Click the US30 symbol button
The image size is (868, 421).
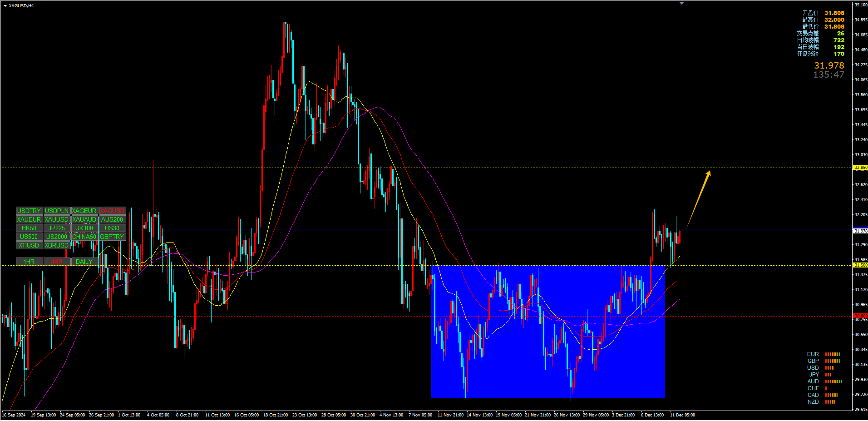112,228
